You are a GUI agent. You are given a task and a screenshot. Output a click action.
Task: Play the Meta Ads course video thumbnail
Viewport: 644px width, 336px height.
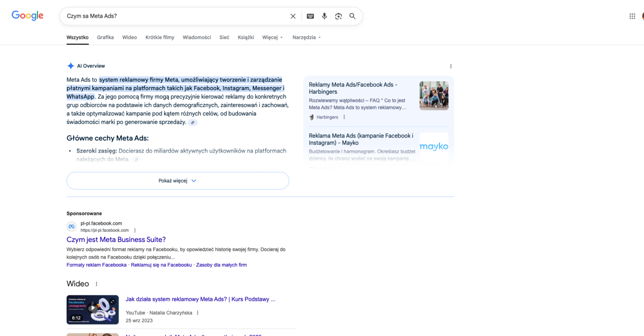(x=92, y=309)
